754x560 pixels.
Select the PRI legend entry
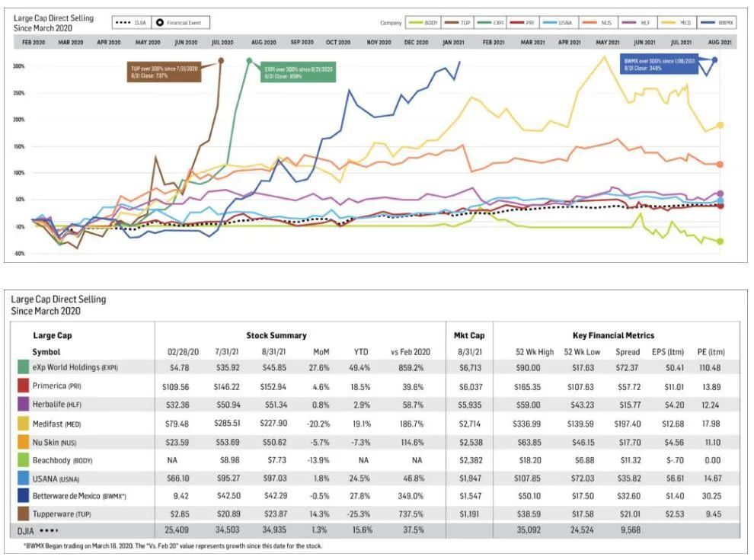click(x=522, y=23)
